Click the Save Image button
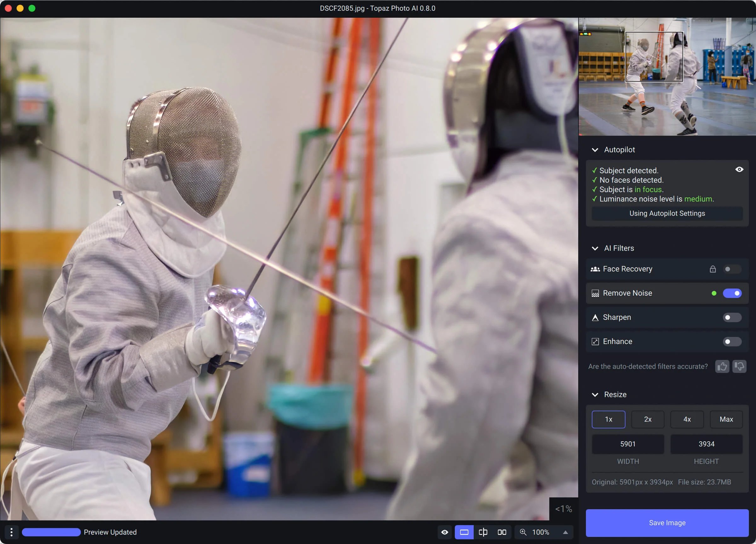This screenshot has width=756, height=544. pos(667,523)
